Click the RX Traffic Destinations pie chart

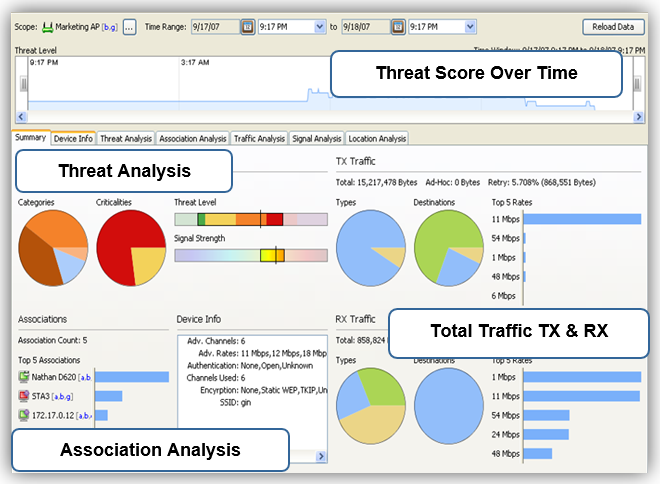click(x=449, y=406)
